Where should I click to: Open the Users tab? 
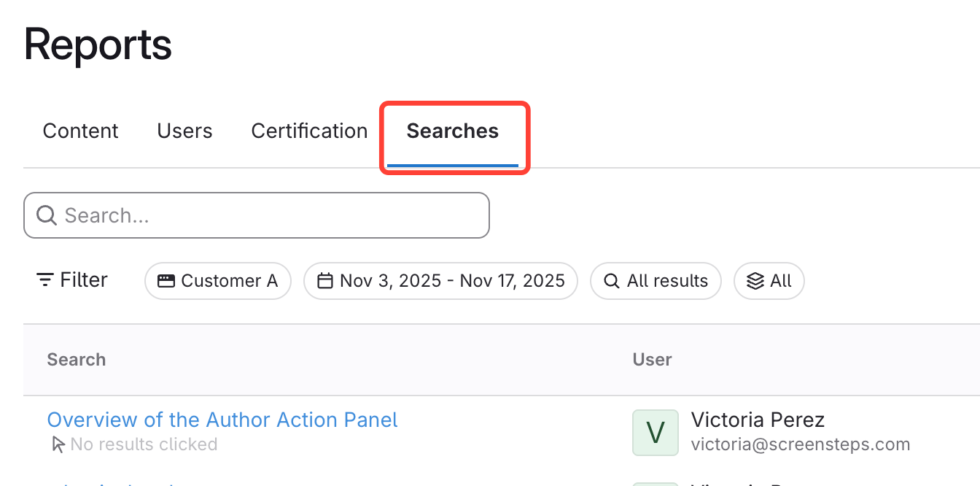click(184, 131)
